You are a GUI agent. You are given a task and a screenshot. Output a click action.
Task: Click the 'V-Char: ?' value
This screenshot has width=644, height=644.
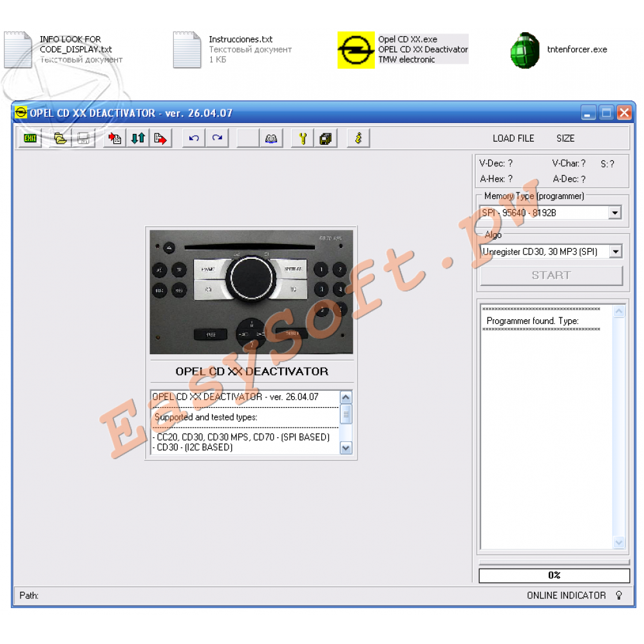coord(569,164)
